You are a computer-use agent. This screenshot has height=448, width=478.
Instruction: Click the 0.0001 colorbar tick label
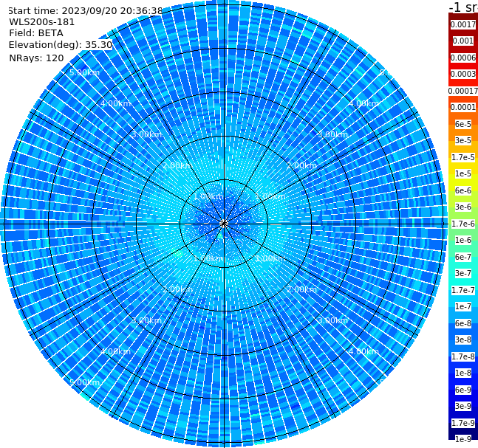pos(463,107)
